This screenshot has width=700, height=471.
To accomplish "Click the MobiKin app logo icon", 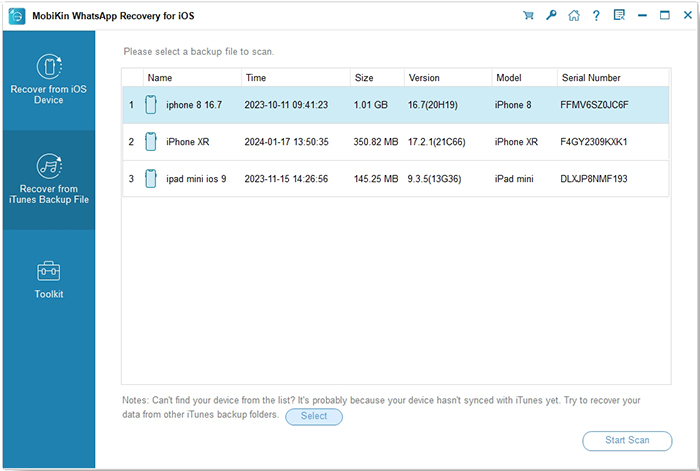I will 17,16.
